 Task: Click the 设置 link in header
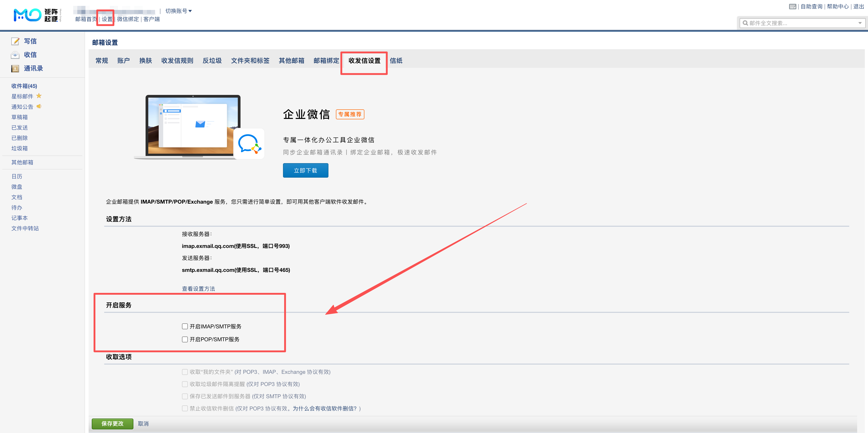107,19
